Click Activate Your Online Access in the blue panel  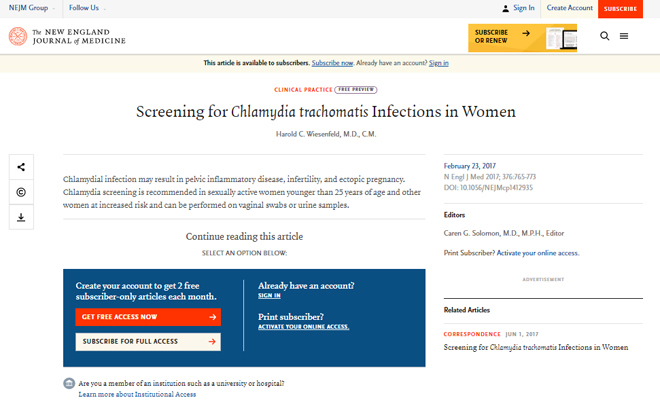(x=303, y=327)
